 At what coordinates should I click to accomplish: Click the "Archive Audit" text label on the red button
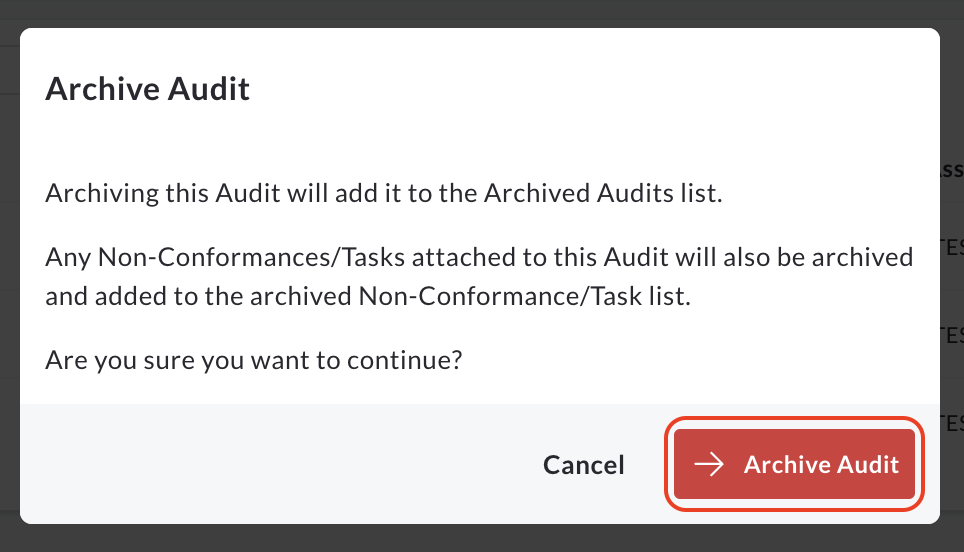pyautogui.click(x=821, y=465)
